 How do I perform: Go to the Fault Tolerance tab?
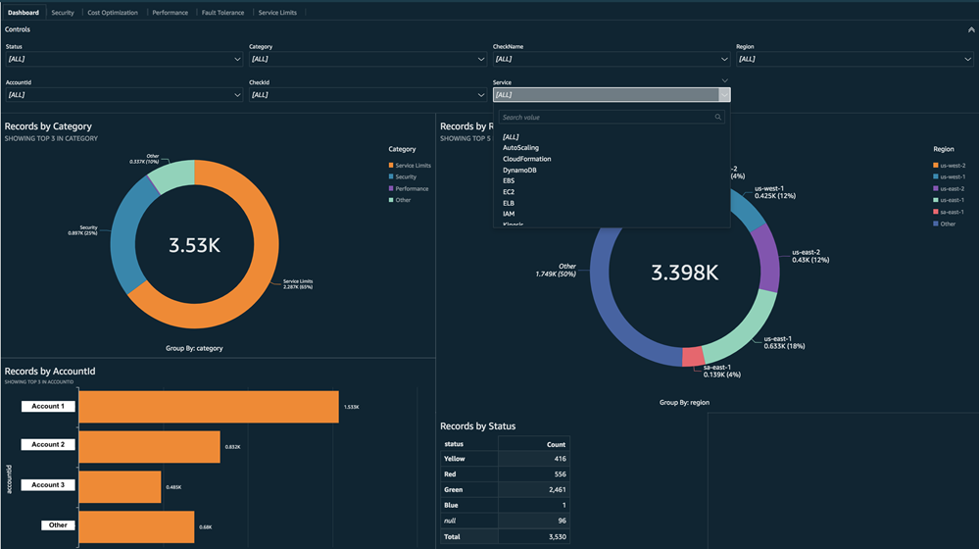pyautogui.click(x=222, y=13)
